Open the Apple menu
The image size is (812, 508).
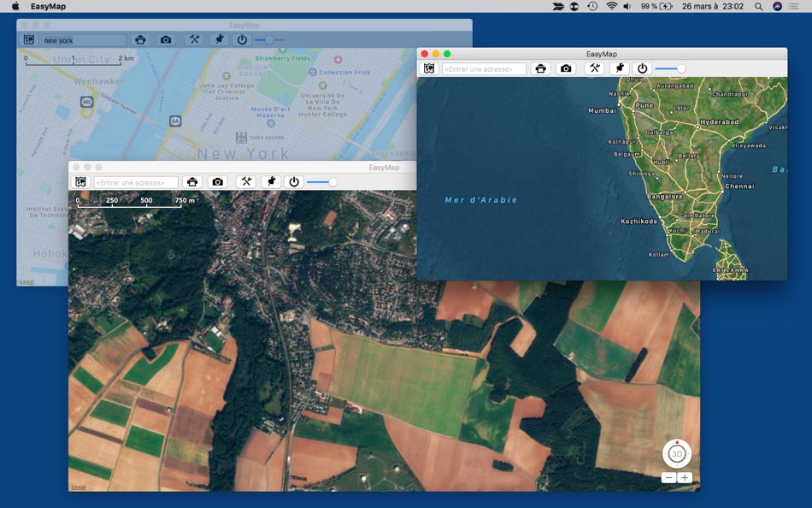pyautogui.click(x=15, y=6)
